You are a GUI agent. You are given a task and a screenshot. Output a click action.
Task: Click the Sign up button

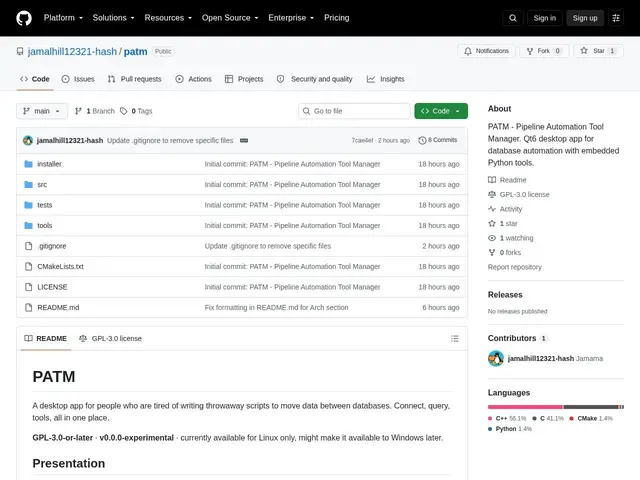[x=585, y=18]
